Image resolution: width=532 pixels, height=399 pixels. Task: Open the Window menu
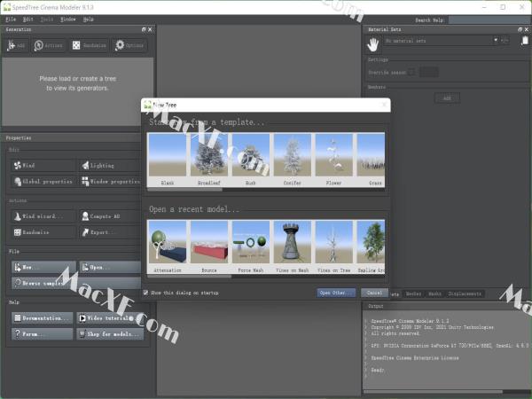68,20
